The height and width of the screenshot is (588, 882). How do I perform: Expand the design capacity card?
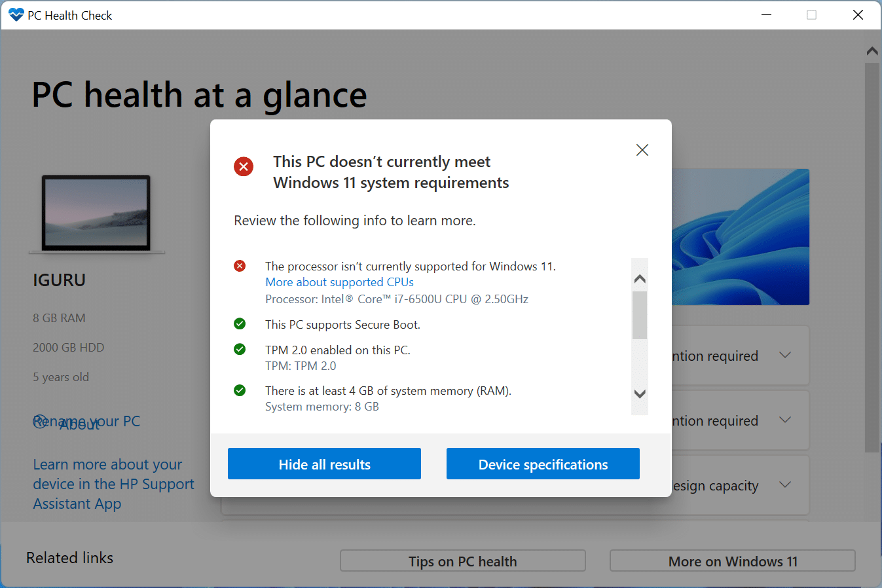coord(785,485)
